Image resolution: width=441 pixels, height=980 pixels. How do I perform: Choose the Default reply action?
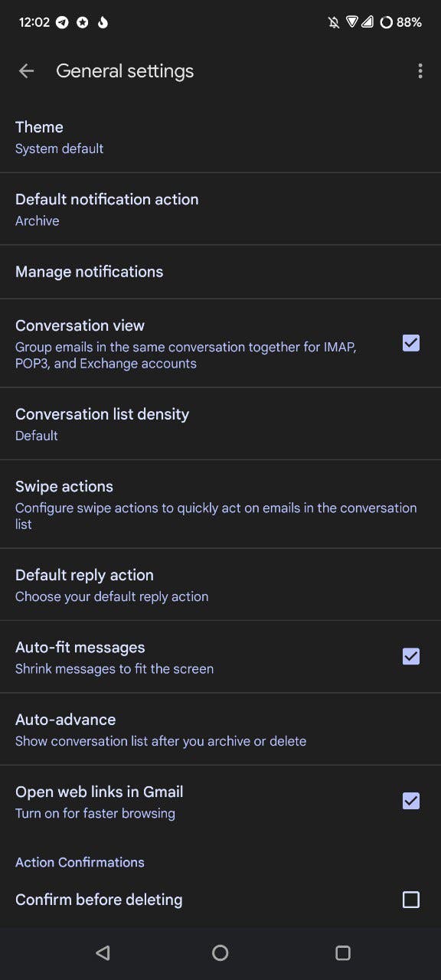(x=220, y=584)
